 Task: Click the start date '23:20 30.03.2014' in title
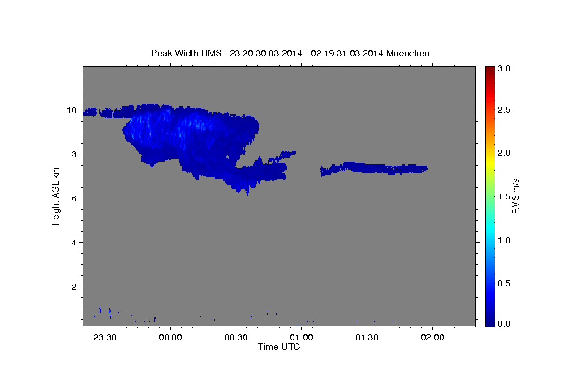click(266, 53)
